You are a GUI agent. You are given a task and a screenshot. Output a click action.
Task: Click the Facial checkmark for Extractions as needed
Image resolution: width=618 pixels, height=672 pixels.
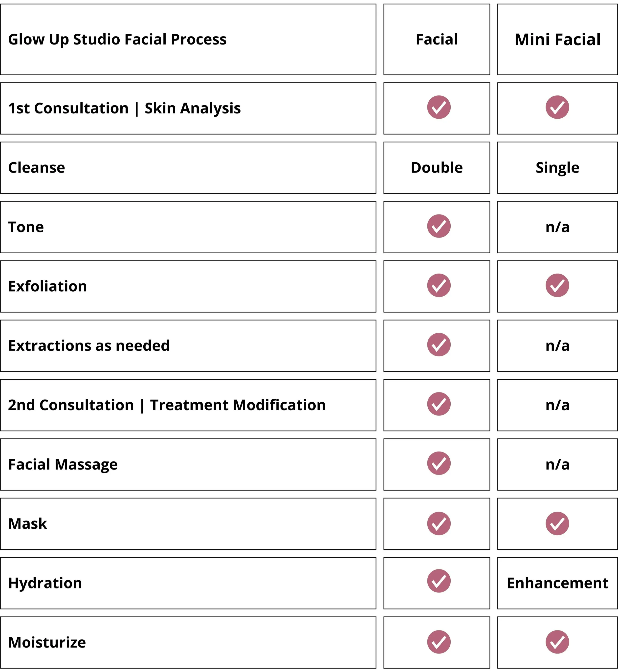pyautogui.click(x=439, y=345)
